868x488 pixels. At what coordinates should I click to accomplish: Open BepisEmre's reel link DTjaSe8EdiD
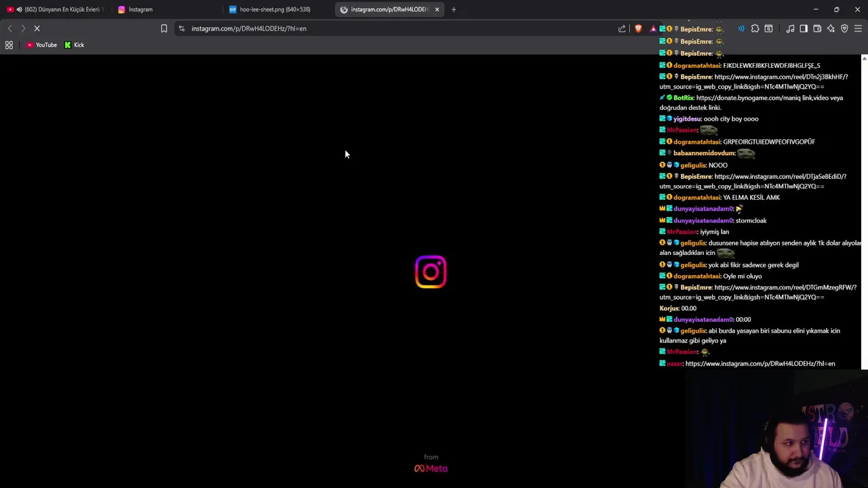coord(753,181)
